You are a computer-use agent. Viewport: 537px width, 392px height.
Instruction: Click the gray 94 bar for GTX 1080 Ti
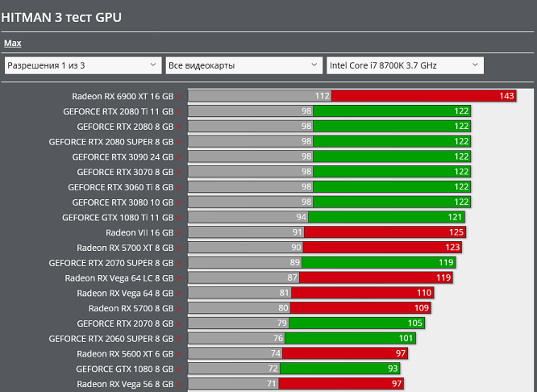click(248, 217)
